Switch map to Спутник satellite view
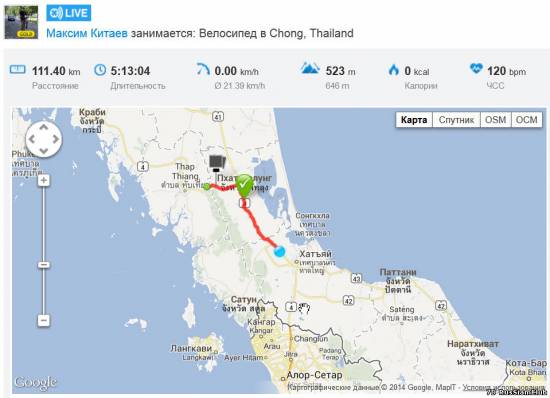This screenshot has width=550, height=398. pos(456,120)
